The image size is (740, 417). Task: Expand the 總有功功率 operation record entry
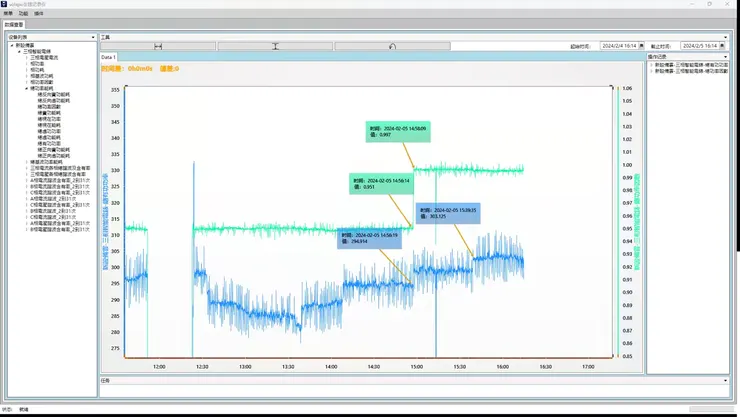652,65
